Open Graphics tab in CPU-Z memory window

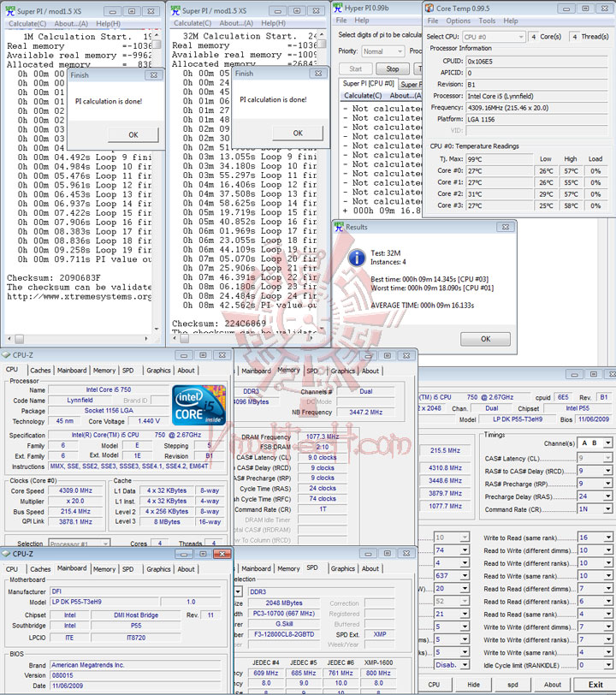pos(343,371)
